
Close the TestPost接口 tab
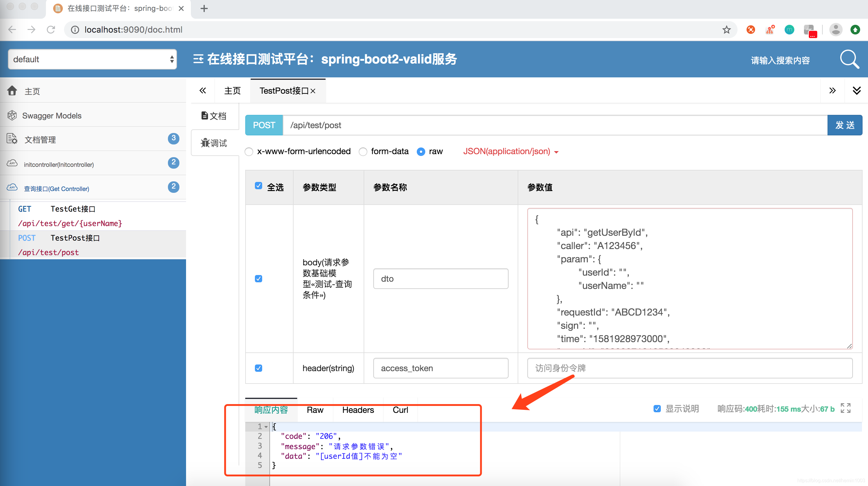pyautogui.click(x=313, y=91)
